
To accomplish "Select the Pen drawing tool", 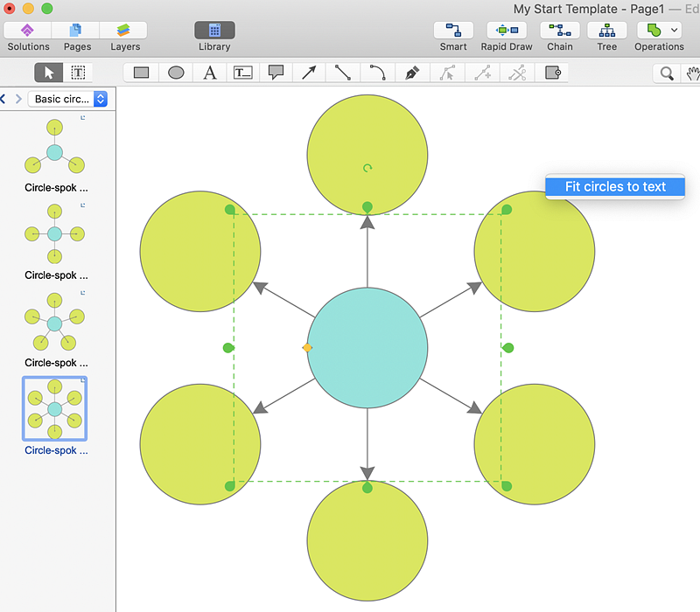I will click(x=411, y=73).
